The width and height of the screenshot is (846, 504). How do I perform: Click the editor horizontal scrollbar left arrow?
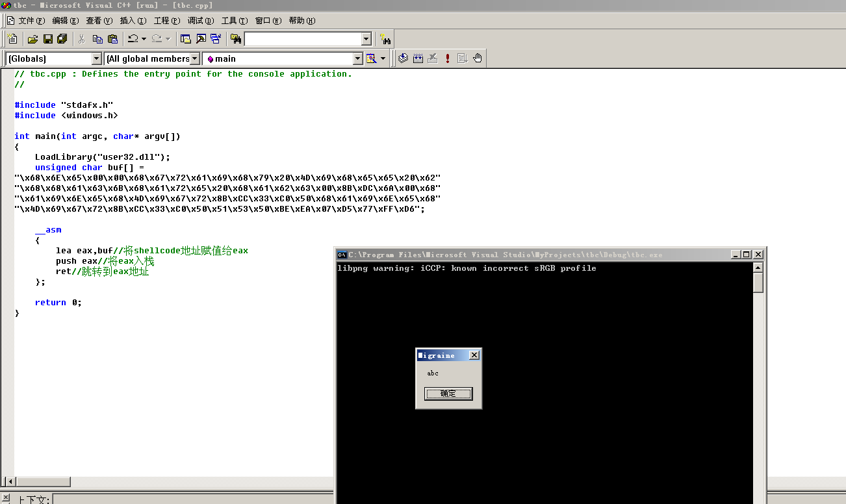point(9,482)
